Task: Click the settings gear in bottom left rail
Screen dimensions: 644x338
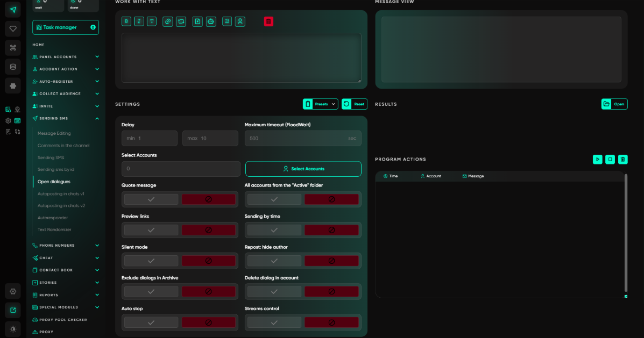Action: pos(13,291)
